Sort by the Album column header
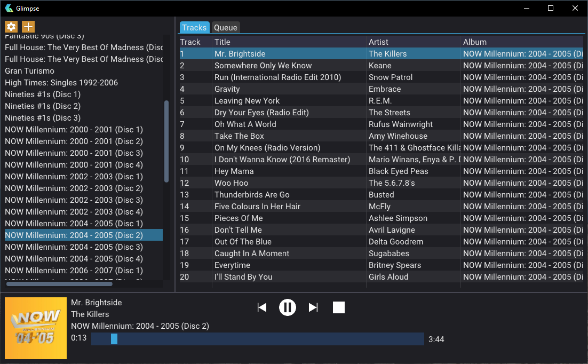 click(522, 42)
